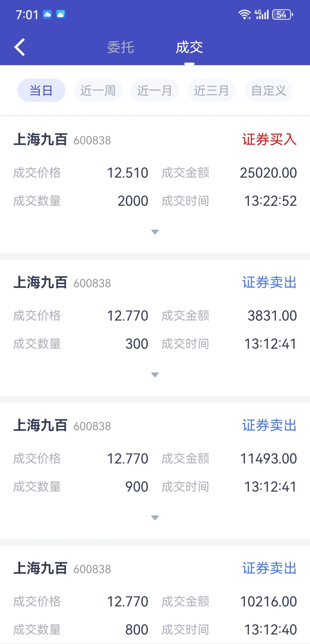The width and height of the screenshot is (310, 644).
Task: Choose the 近三月 filter chip
Action: [x=212, y=90]
